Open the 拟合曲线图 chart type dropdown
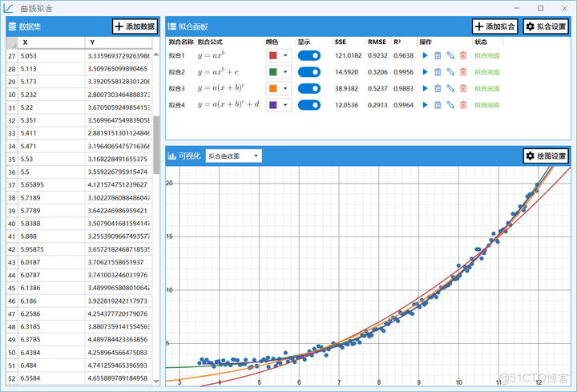577x392 pixels. [234, 156]
